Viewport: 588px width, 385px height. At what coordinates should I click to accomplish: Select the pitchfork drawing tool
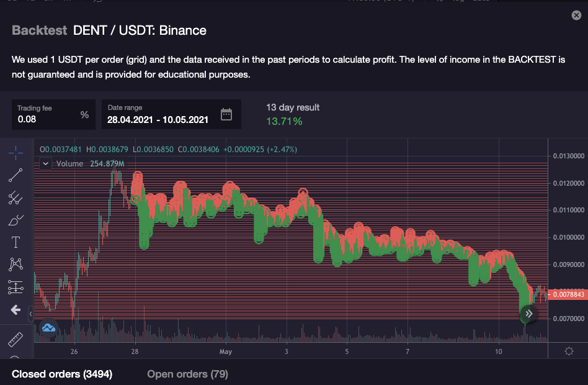(16, 197)
